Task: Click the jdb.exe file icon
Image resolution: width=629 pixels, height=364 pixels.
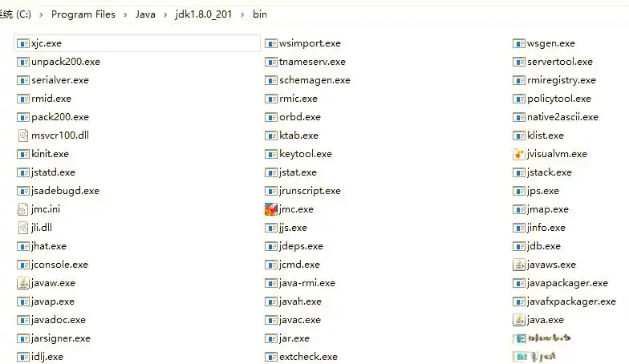Action: coord(519,246)
